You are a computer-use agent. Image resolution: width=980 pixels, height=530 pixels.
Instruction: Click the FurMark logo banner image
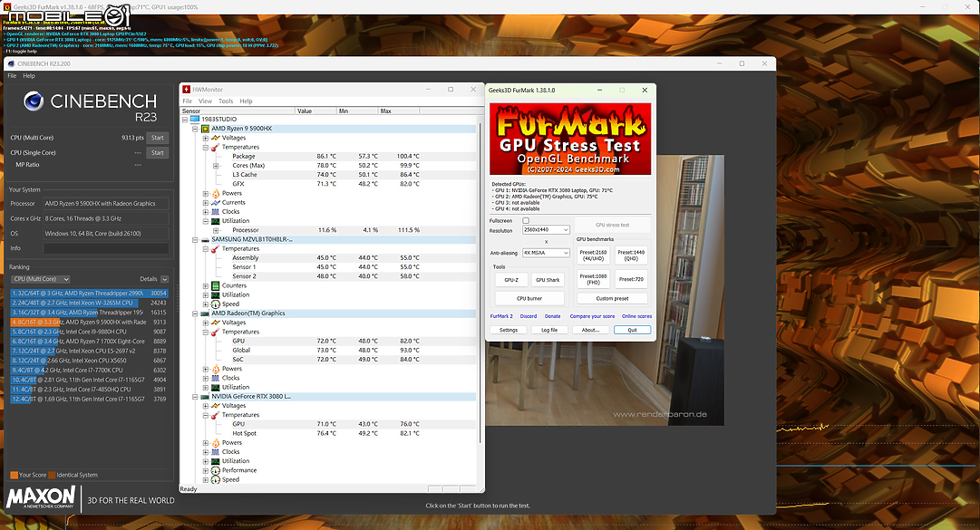point(570,140)
